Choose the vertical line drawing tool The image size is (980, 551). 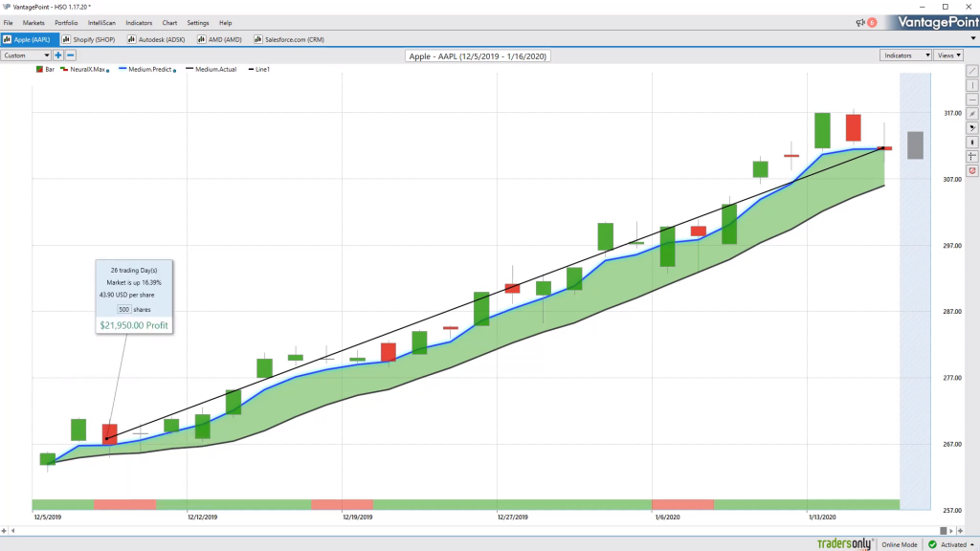tap(972, 85)
